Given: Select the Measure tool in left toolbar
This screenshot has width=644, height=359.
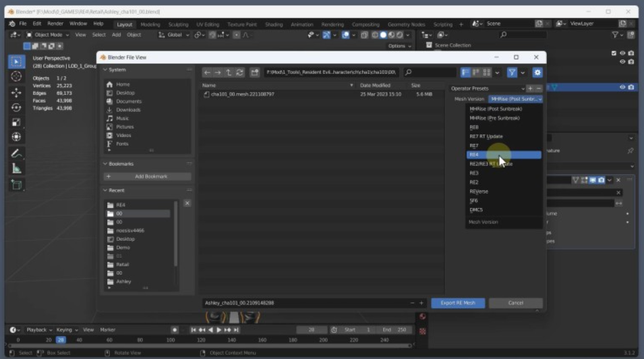Looking at the screenshot, I should pyautogui.click(x=16, y=168).
